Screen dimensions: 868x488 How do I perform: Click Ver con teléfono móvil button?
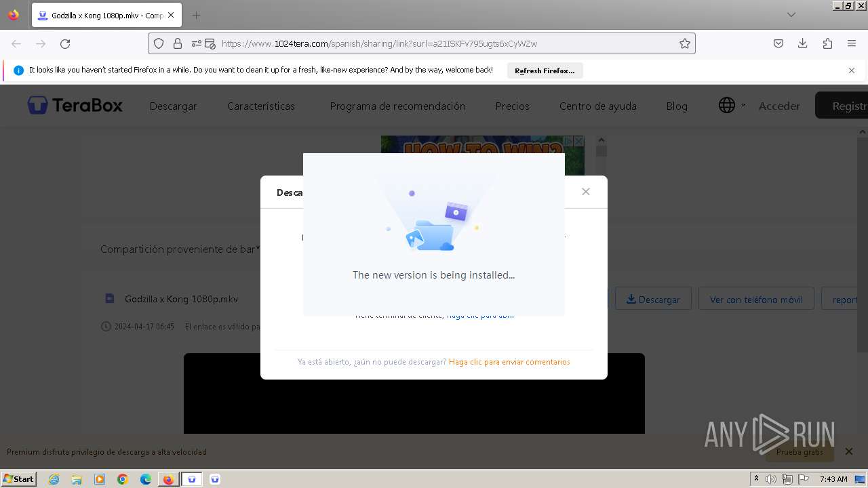(756, 299)
